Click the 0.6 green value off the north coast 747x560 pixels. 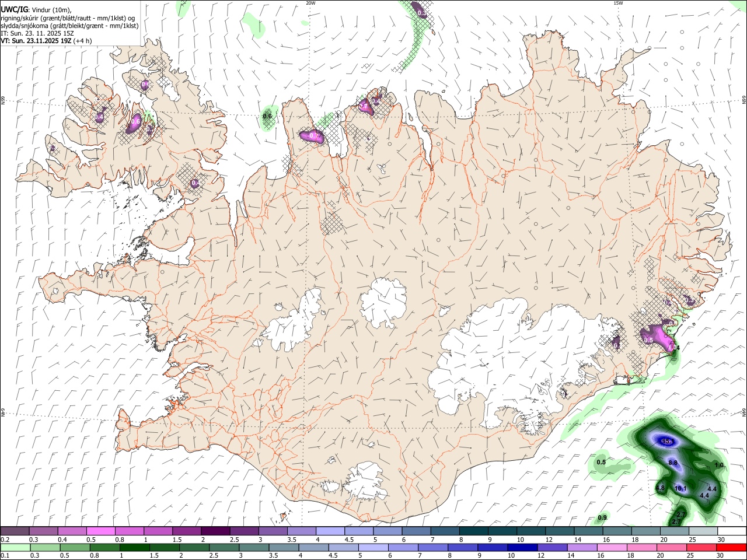coord(267,116)
